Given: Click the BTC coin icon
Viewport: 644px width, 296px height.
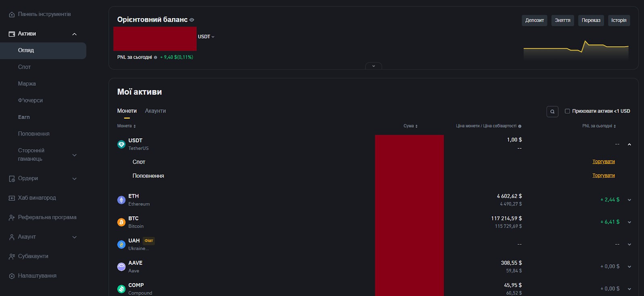Looking at the screenshot, I should click(x=121, y=222).
